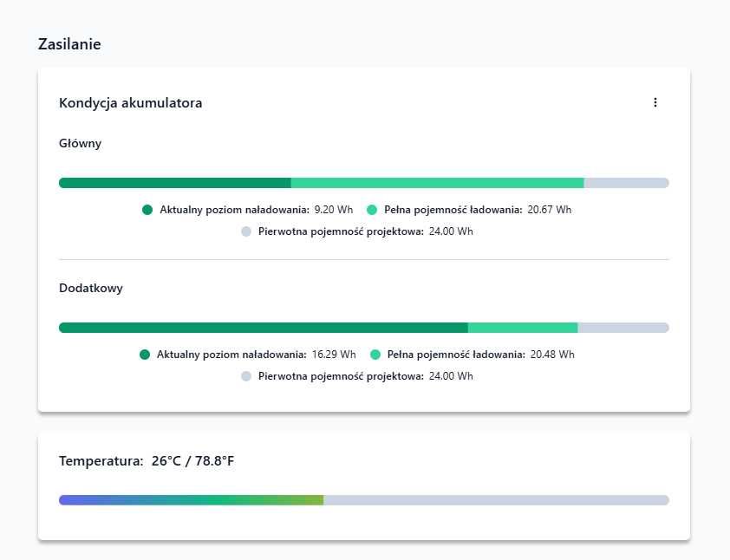The height and width of the screenshot is (560, 730).
Task: Click the Główny battery progress bar
Action: [364, 183]
